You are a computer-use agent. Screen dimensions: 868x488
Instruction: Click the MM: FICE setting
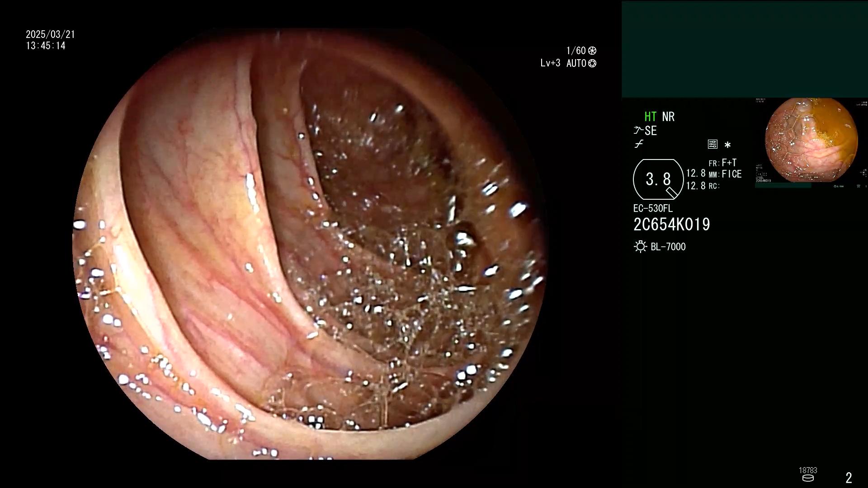[x=725, y=174]
